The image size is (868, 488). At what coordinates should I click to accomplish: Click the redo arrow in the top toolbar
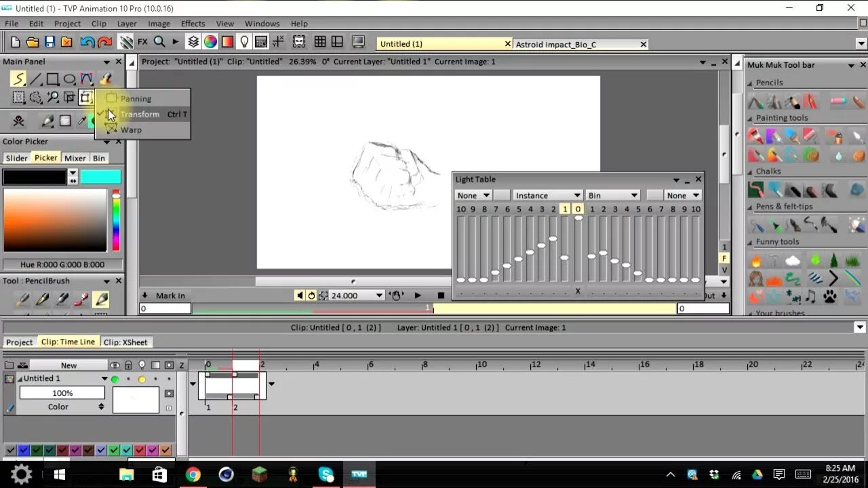(x=104, y=42)
